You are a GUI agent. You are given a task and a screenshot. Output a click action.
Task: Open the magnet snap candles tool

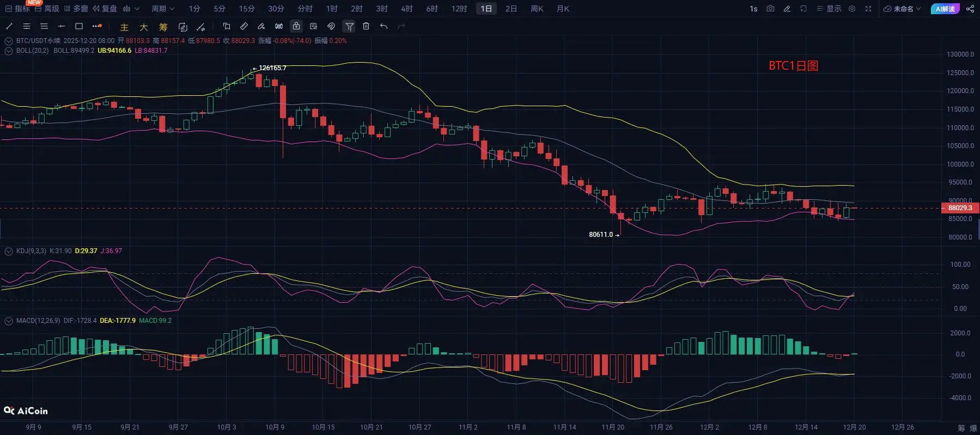pos(279,26)
